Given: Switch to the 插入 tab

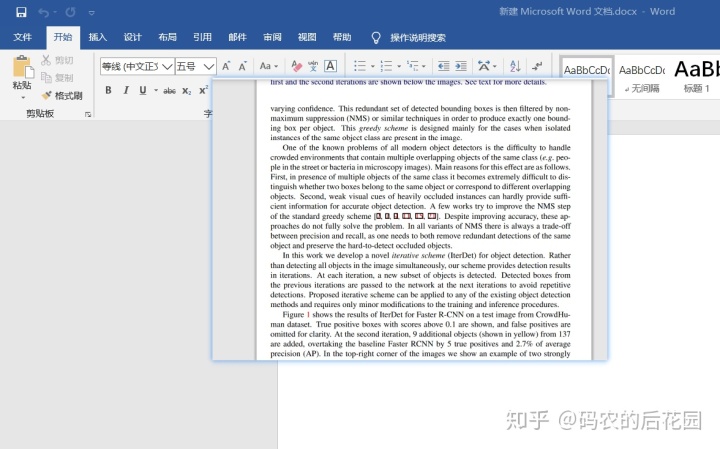Looking at the screenshot, I should (x=97, y=37).
